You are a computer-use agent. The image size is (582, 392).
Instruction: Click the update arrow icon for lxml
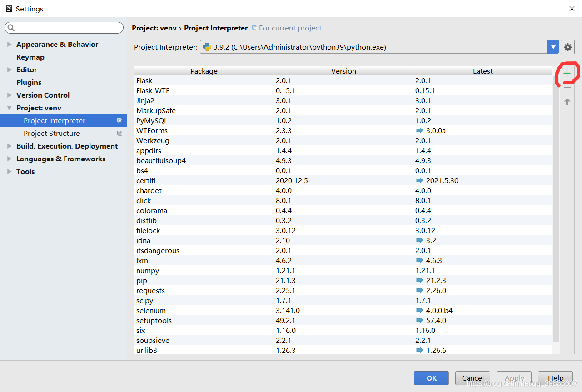click(x=419, y=260)
